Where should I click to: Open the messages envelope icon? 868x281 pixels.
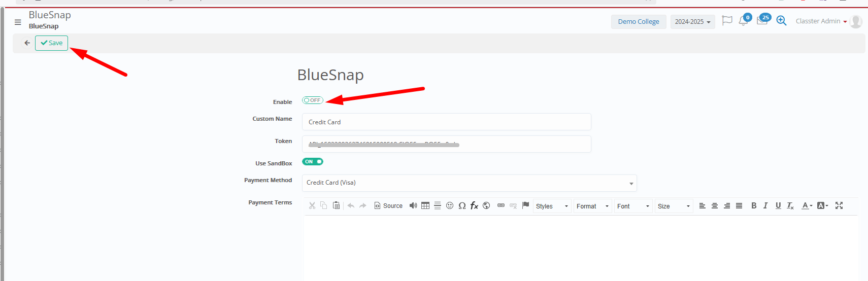762,21
